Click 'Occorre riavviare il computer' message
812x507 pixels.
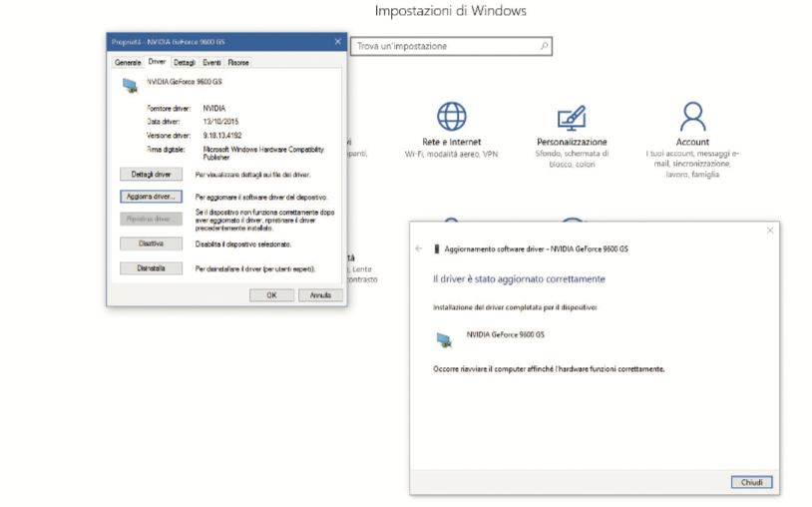coord(549,369)
